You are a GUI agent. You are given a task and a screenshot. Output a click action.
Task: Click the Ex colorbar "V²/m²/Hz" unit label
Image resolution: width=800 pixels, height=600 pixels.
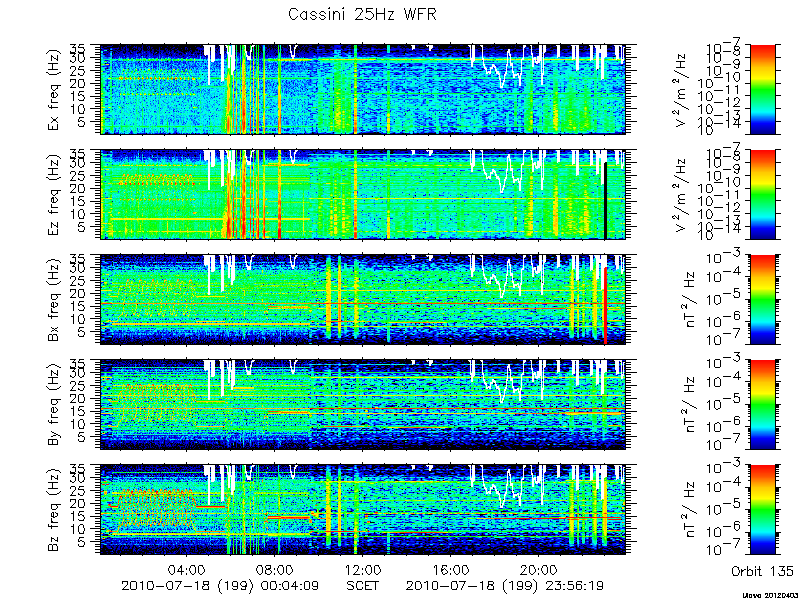pyautogui.click(x=682, y=90)
